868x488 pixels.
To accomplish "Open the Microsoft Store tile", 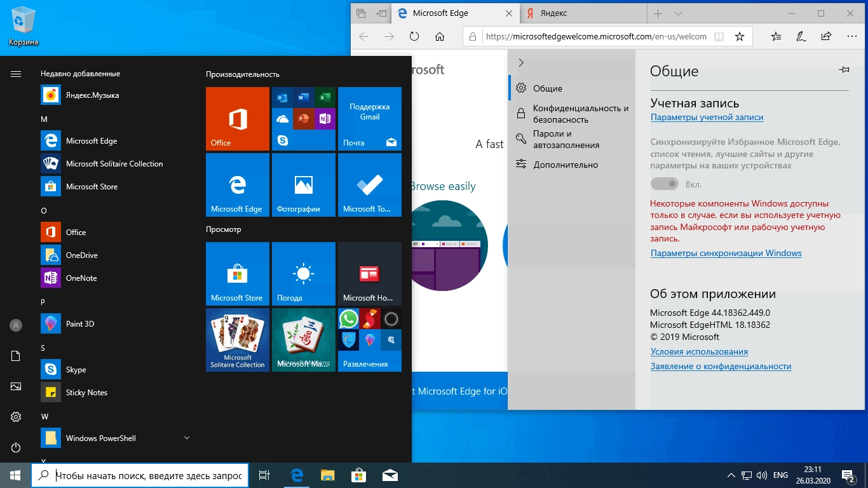I will coord(238,274).
